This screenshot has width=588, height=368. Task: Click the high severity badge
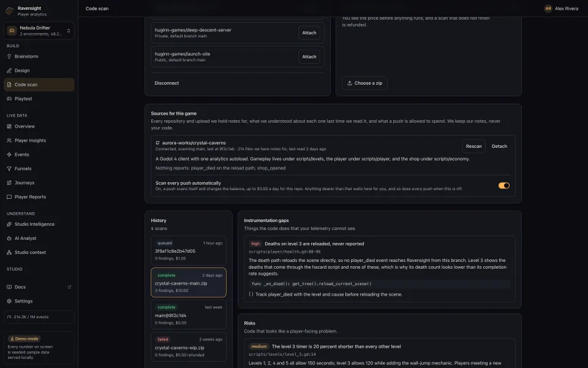coord(255,243)
